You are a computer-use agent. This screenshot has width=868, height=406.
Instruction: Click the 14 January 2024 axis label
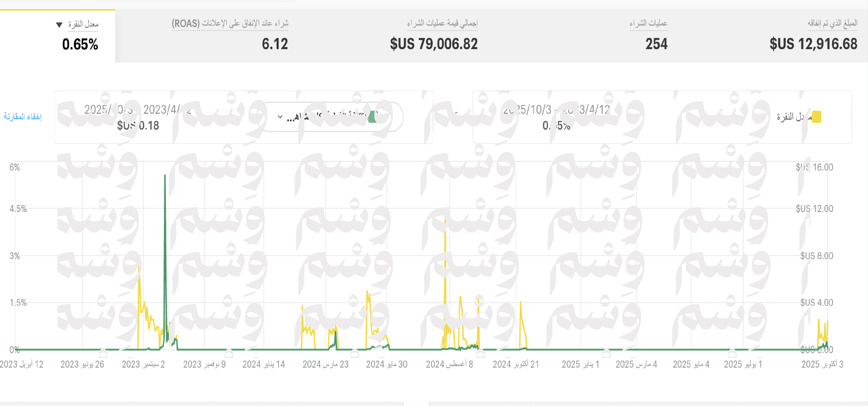pyautogui.click(x=264, y=364)
